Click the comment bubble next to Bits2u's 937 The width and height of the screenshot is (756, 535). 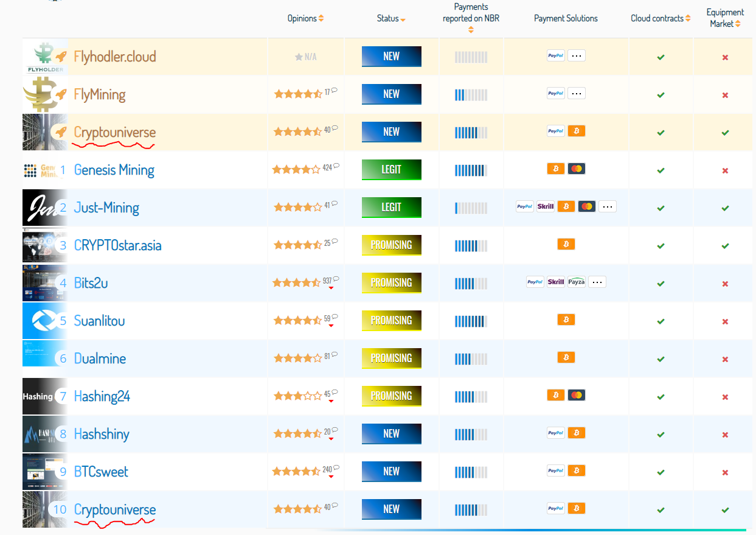point(336,279)
